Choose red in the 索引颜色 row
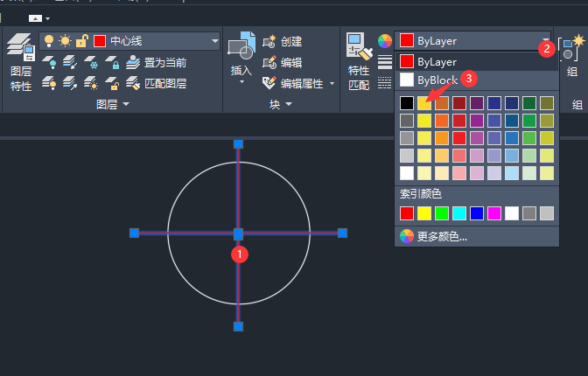Screen dimensions: 588x376 coord(407,213)
